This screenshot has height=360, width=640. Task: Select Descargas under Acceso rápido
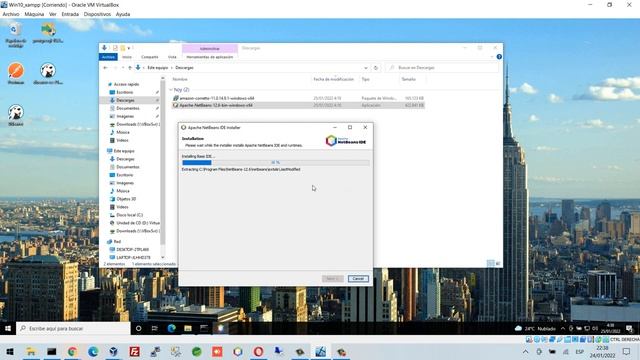(125, 100)
